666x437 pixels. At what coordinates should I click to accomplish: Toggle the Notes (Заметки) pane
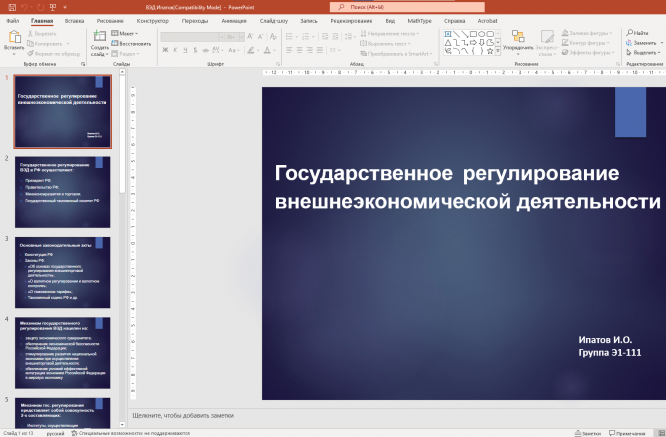(x=587, y=433)
